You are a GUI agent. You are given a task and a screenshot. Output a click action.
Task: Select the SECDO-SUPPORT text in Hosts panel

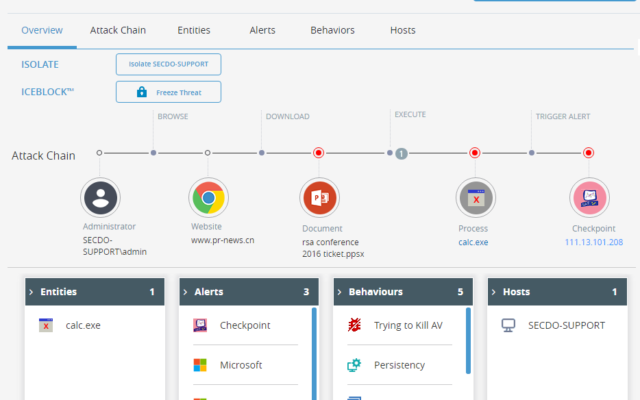click(567, 325)
